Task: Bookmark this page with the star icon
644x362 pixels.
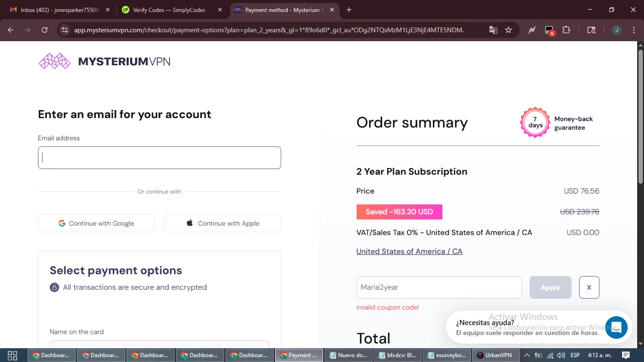Action: tap(509, 30)
